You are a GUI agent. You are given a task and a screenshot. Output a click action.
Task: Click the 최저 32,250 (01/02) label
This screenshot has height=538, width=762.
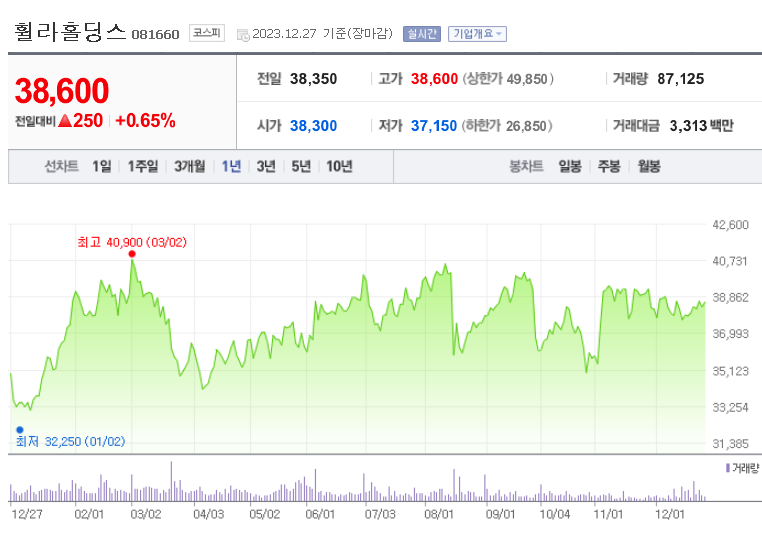(x=71, y=441)
